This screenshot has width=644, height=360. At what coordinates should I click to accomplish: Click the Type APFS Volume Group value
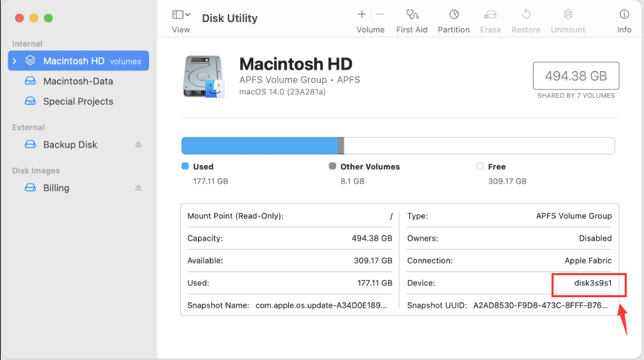(x=574, y=216)
